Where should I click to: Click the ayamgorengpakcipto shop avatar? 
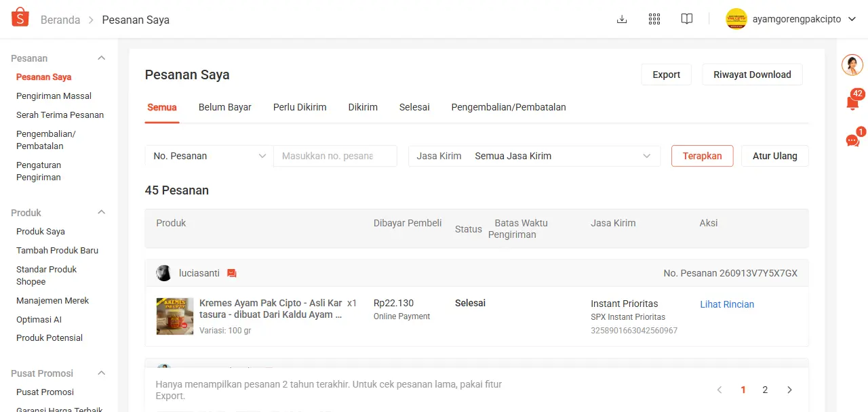(736, 19)
